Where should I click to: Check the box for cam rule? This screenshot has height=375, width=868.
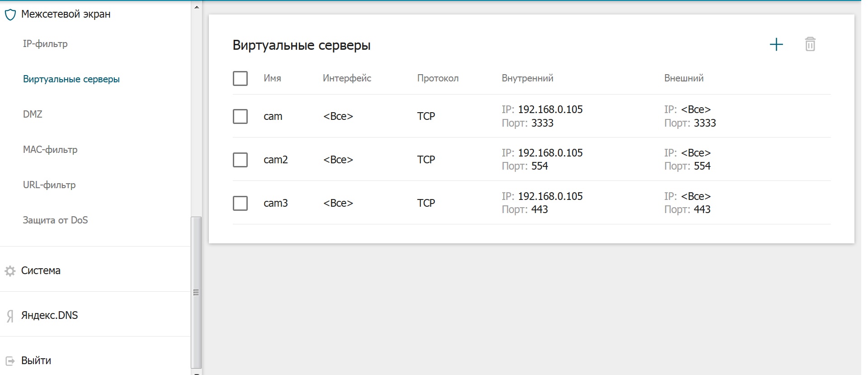[240, 116]
